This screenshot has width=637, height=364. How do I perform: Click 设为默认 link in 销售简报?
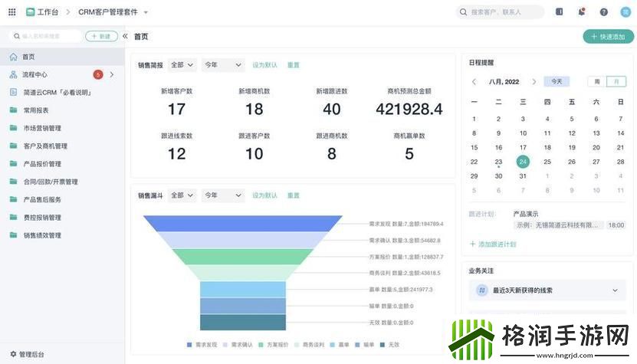pos(264,65)
